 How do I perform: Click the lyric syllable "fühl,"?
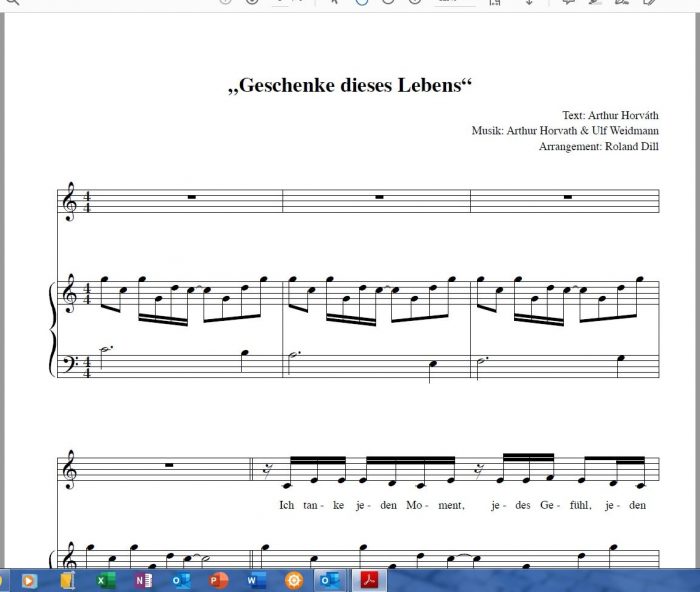(580, 505)
